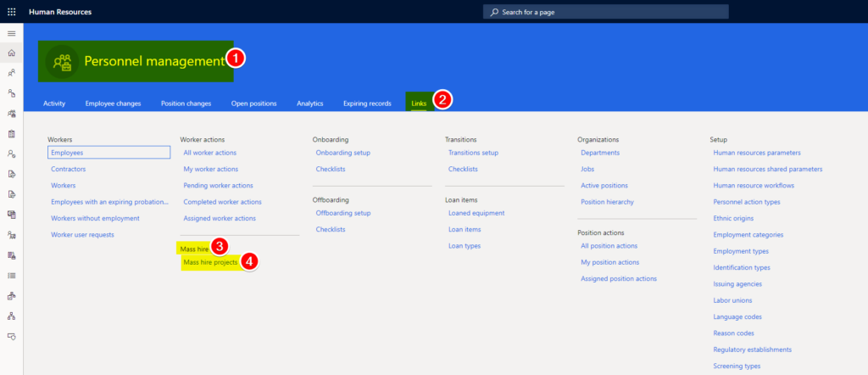Viewport: 868px width, 375px height.
Task: Switch to the Analytics tab
Action: [x=310, y=104]
